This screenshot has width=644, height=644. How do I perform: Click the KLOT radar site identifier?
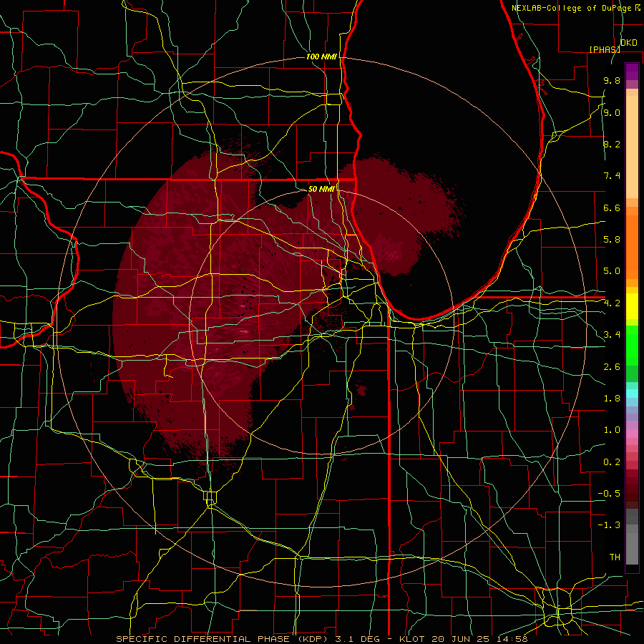414,639
